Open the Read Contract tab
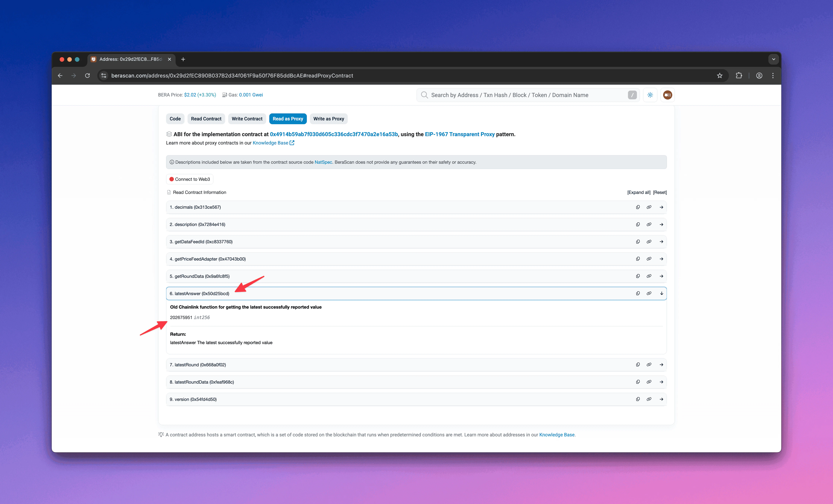 (x=206, y=118)
